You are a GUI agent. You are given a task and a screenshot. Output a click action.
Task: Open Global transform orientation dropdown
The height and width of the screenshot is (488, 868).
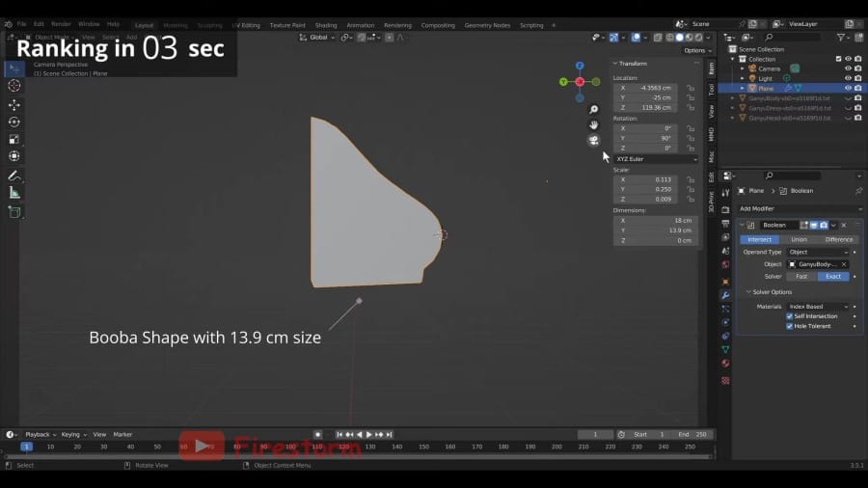pos(317,38)
